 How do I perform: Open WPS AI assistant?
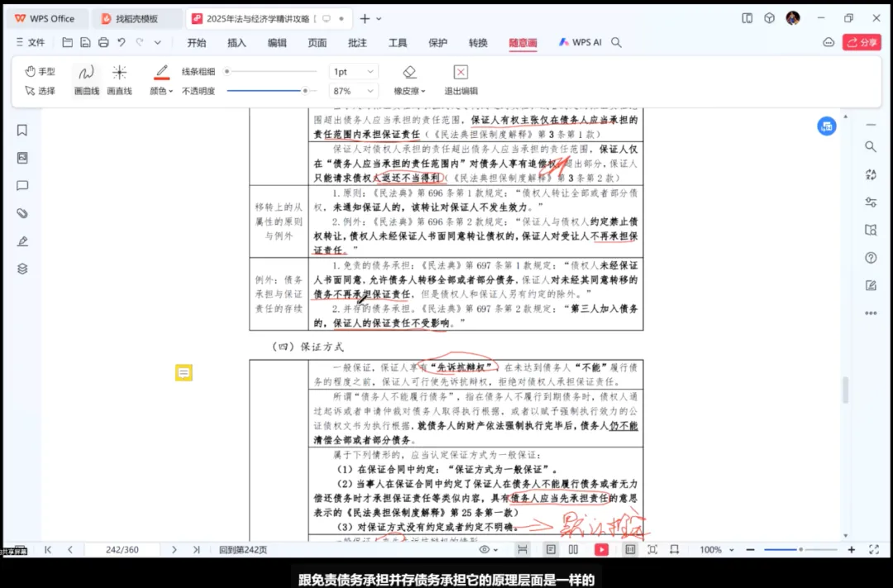[x=580, y=42]
